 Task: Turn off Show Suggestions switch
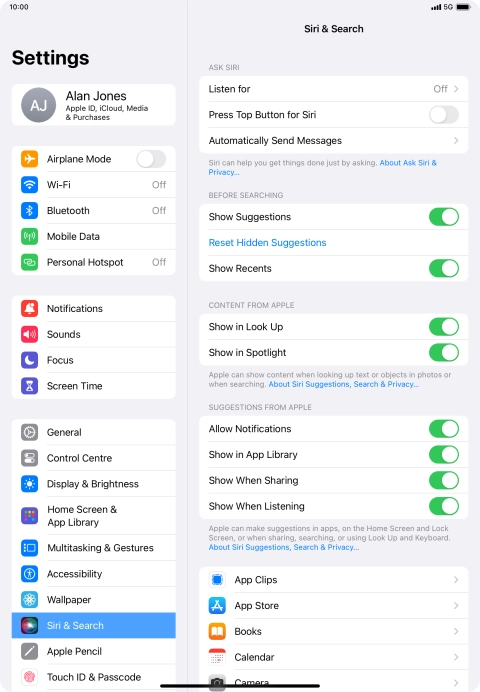[444, 217]
